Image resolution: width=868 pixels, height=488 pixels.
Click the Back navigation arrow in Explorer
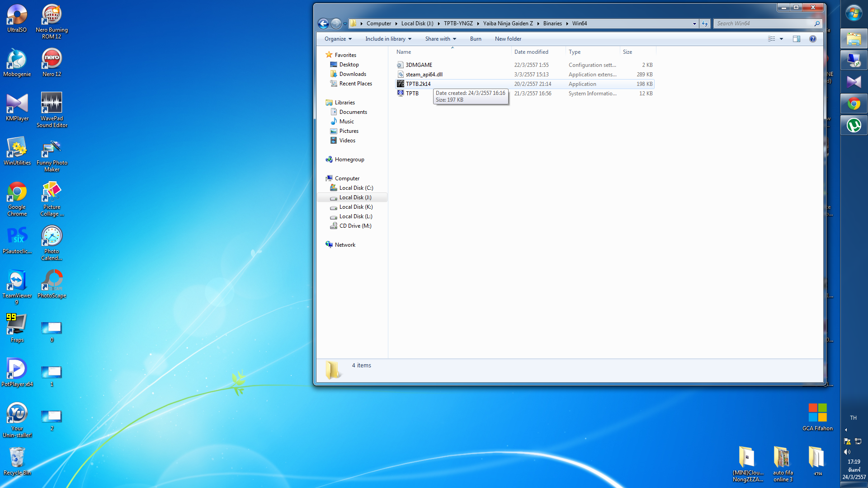coord(323,23)
